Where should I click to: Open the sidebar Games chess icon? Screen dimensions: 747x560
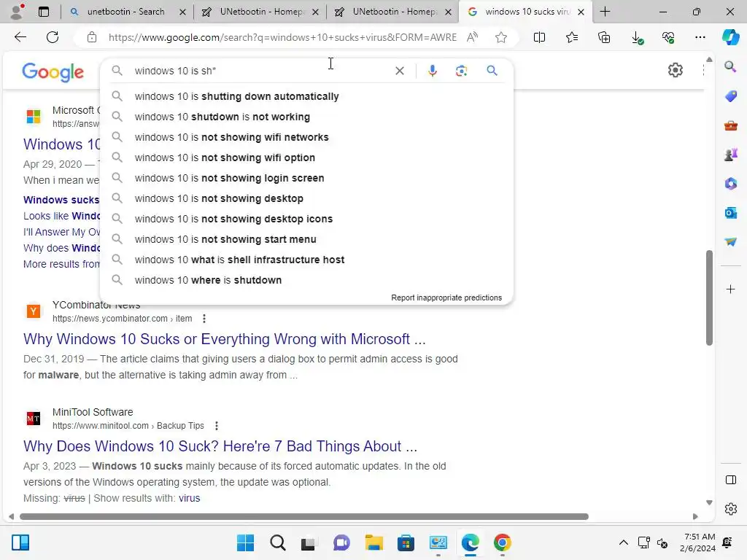pyautogui.click(x=730, y=155)
